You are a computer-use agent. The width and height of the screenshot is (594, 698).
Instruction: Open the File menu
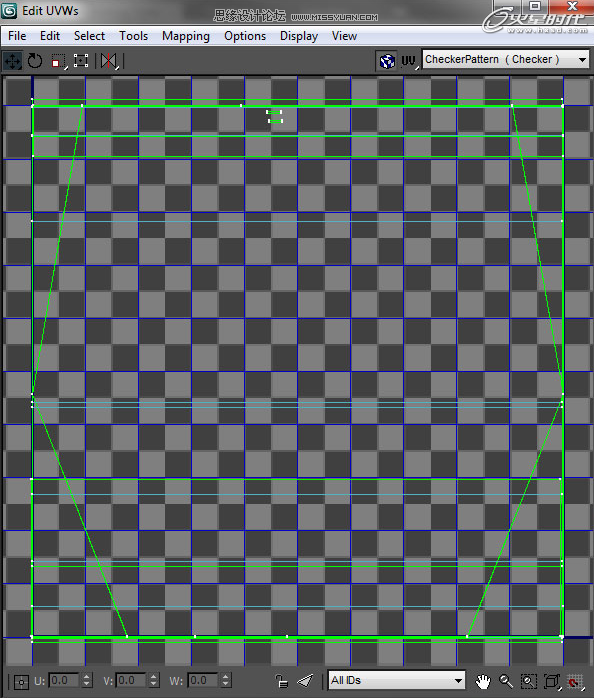(x=17, y=36)
